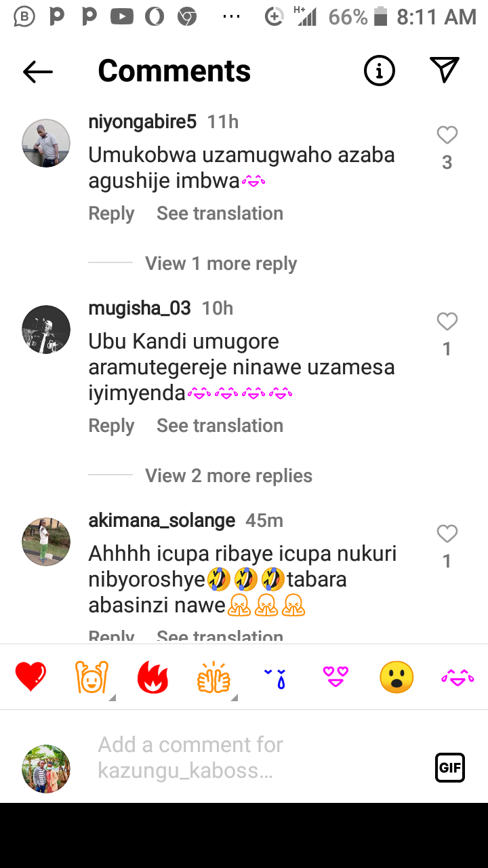Insert the fire emoji reaction
This screenshot has width=488, height=868.
(x=152, y=677)
